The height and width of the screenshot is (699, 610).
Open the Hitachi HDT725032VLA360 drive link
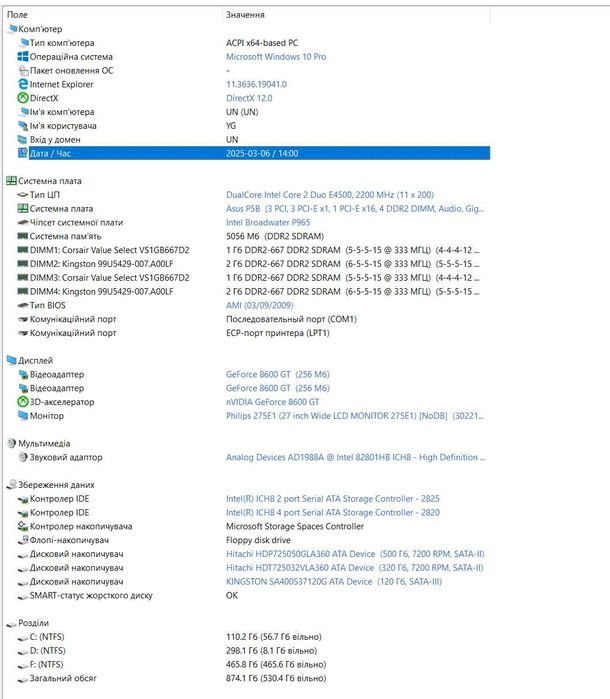pos(354,567)
